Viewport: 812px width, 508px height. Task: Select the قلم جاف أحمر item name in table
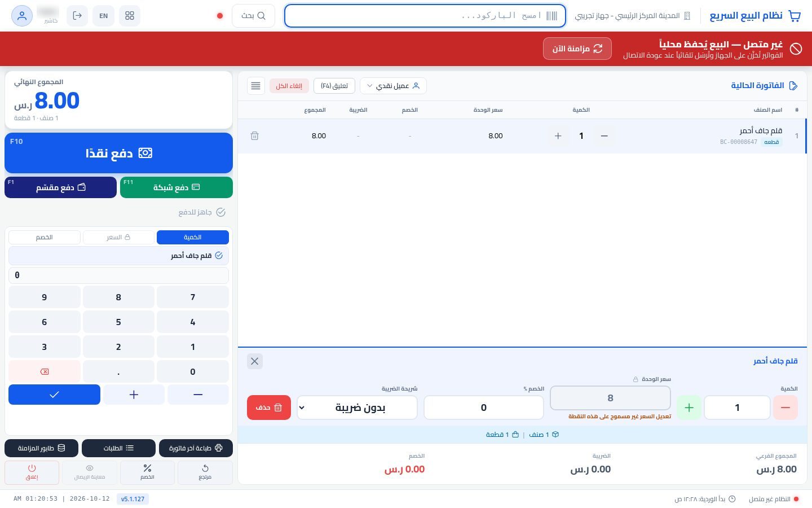[761, 130]
